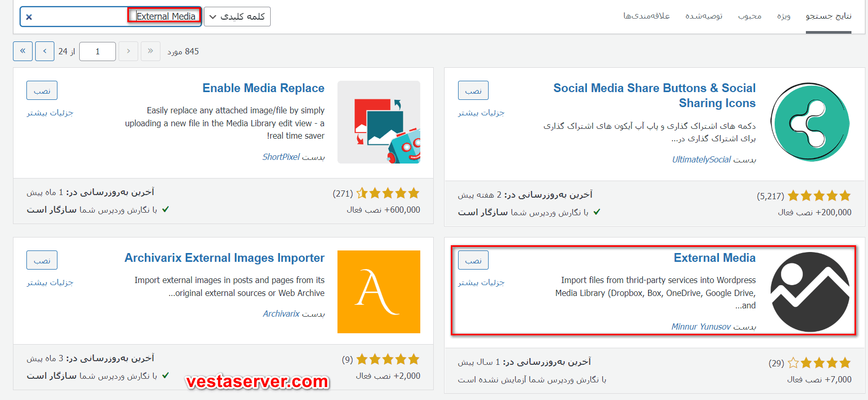The width and height of the screenshot is (868, 400).
Task: Open more details for Archivarix External Images Importer
Action: coord(50,282)
